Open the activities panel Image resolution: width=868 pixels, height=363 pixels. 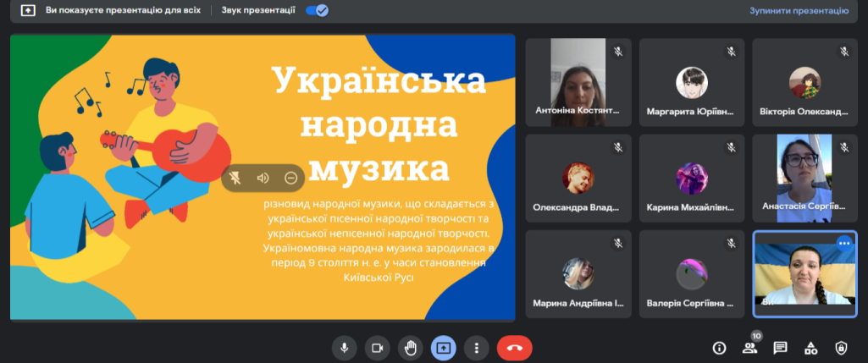(x=810, y=348)
